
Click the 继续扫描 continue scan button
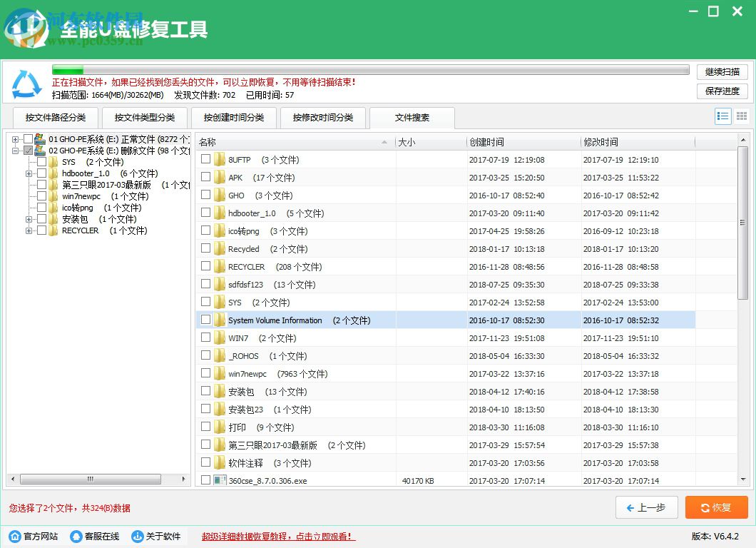tap(722, 71)
